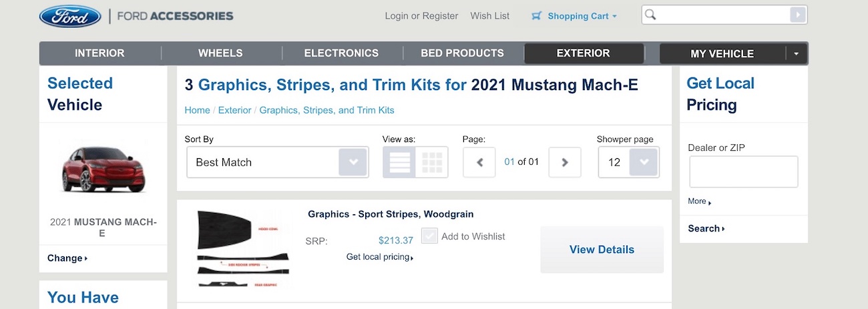Viewport: 868px width, 309px height.
Task: Click the Ford oval logo
Action: (70, 16)
